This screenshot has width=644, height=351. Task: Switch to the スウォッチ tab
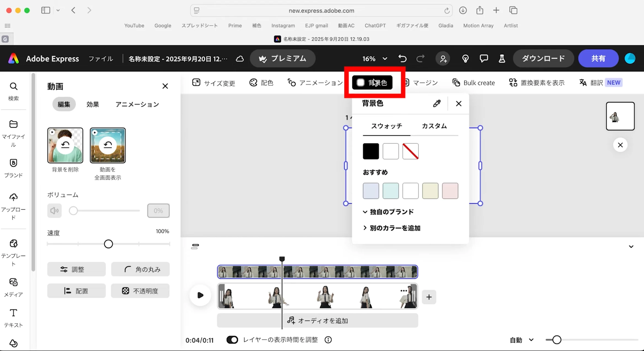tap(387, 126)
